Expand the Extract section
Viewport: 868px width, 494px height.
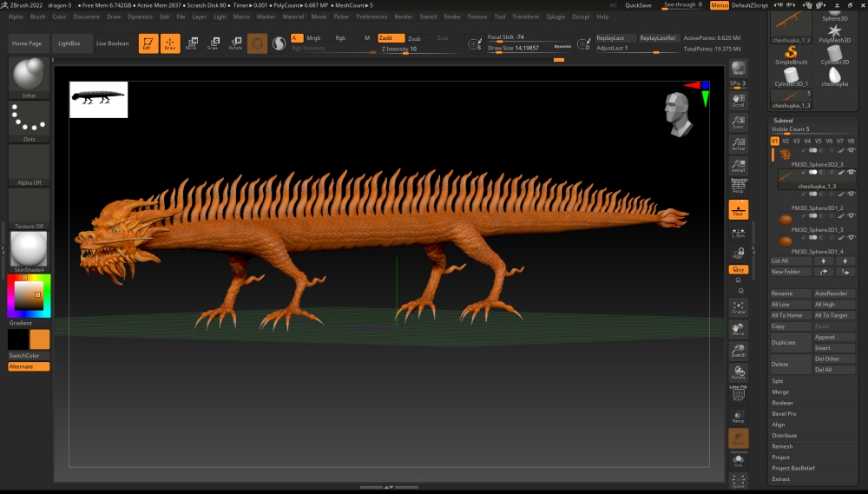tap(781, 479)
